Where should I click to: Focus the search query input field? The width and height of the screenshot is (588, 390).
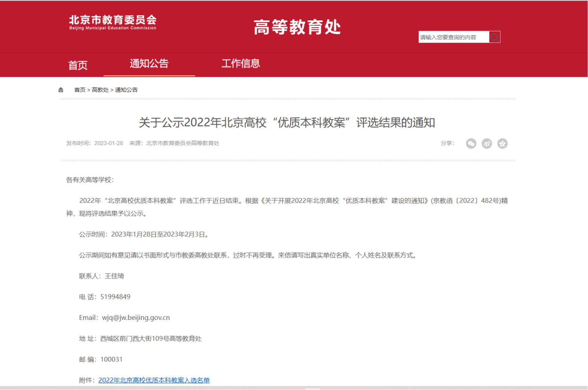pyautogui.click(x=453, y=37)
